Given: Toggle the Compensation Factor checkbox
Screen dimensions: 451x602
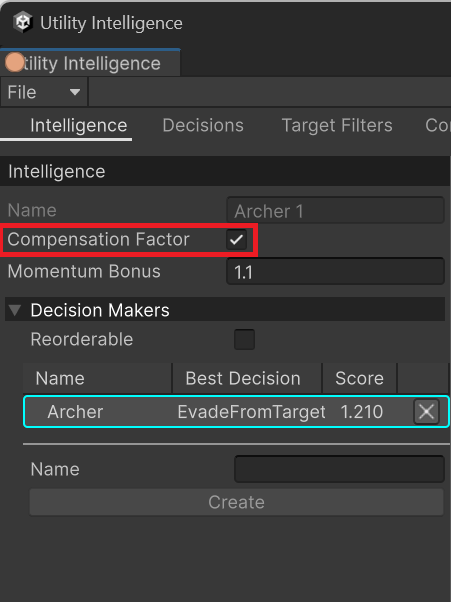Looking at the screenshot, I should coord(236,240).
